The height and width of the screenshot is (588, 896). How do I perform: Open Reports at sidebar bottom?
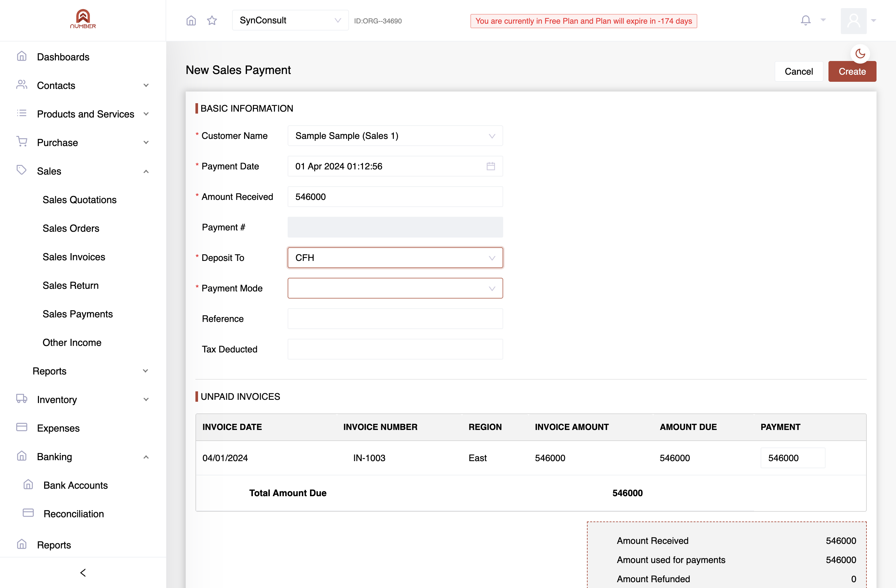(54, 545)
